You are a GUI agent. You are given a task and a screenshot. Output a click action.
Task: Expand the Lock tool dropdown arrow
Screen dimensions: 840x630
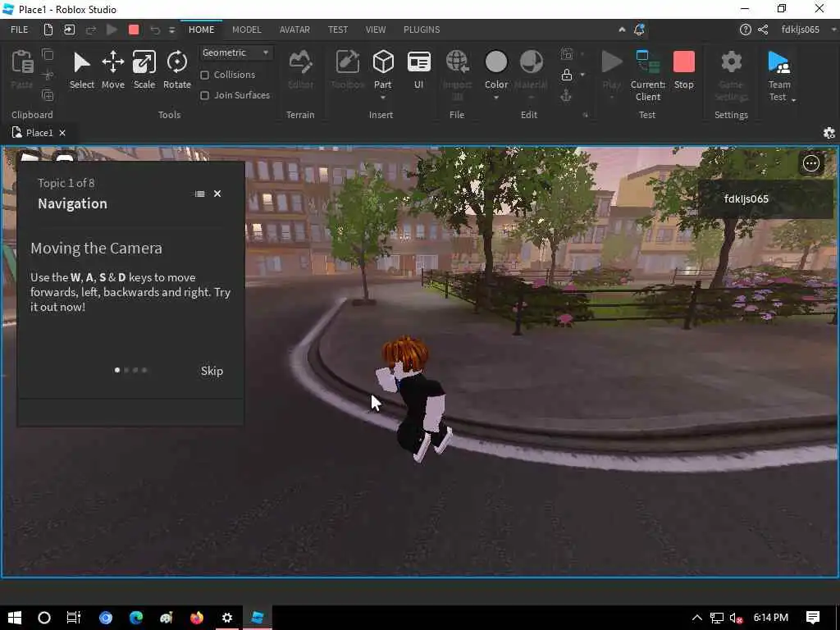(x=582, y=75)
